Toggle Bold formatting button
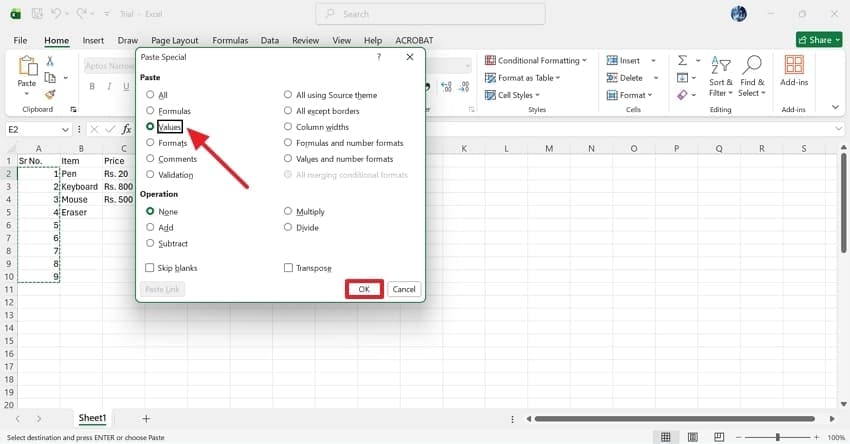 tap(92, 86)
